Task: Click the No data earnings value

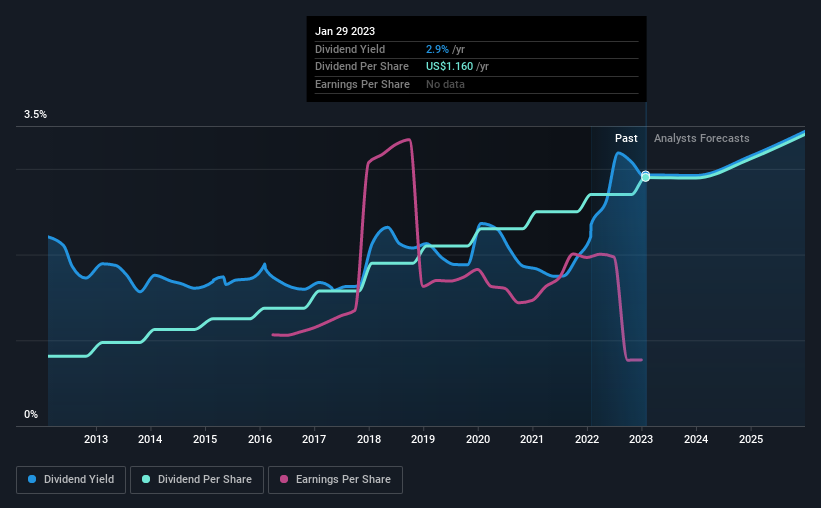Action: (445, 84)
